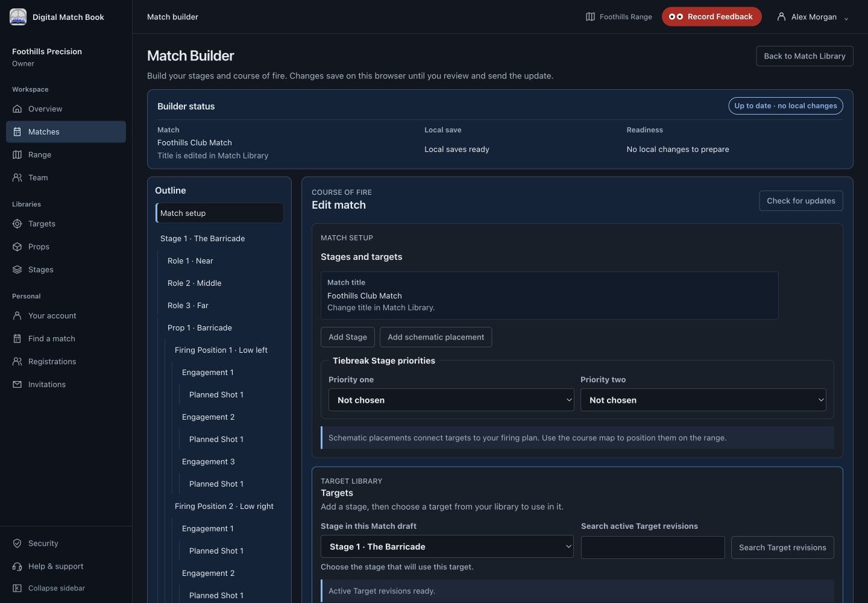The width and height of the screenshot is (868, 603).
Task: Open Firing Position 2 · Low right
Action: [227, 507]
